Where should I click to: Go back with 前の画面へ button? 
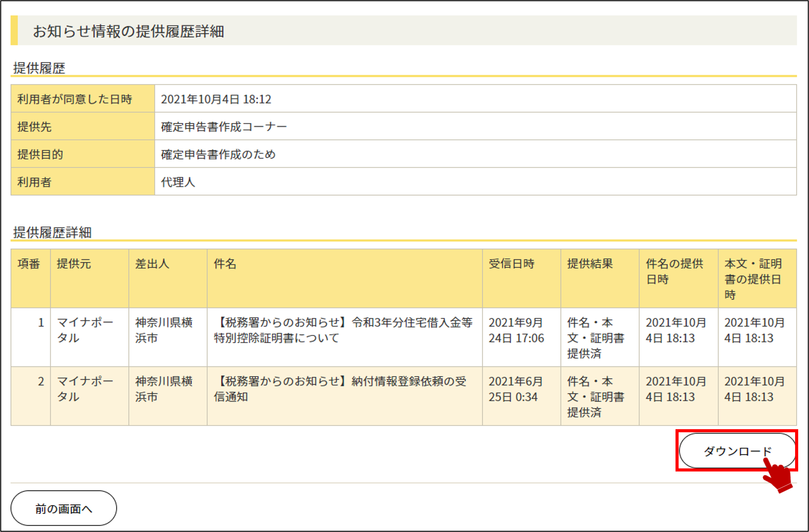click(64, 508)
